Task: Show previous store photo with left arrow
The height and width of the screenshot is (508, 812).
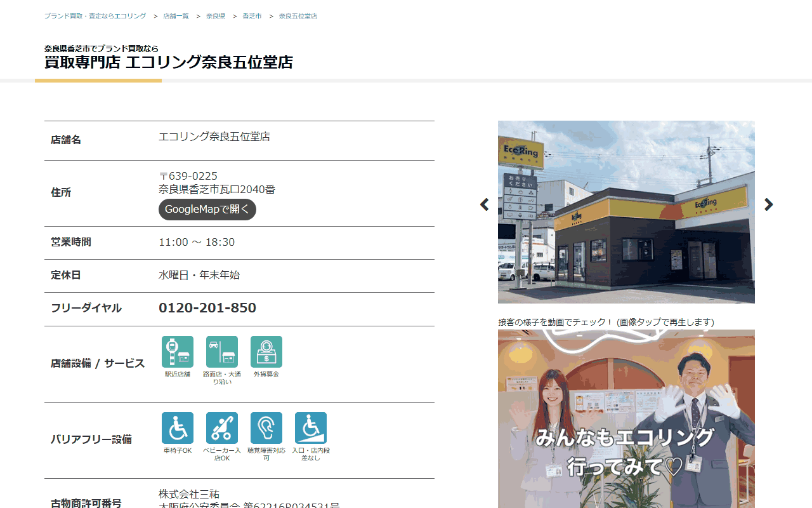Action: (x=485, y=204)
